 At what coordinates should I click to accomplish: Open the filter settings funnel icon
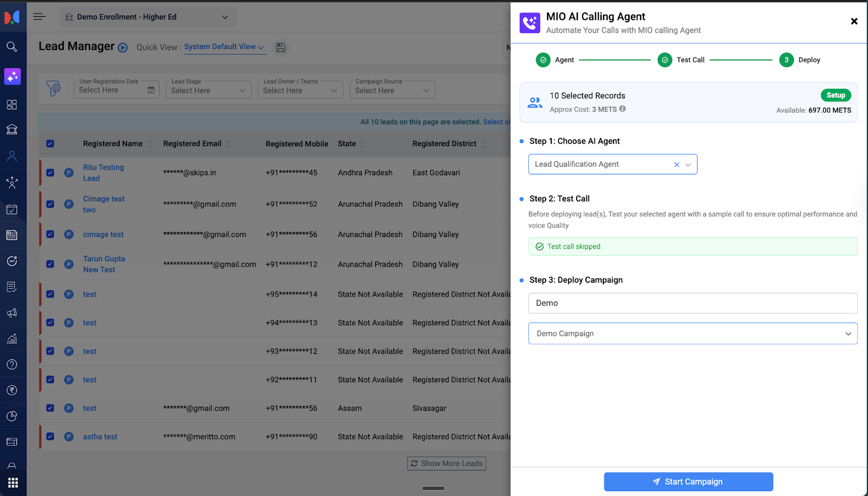(x=54, y=88)
